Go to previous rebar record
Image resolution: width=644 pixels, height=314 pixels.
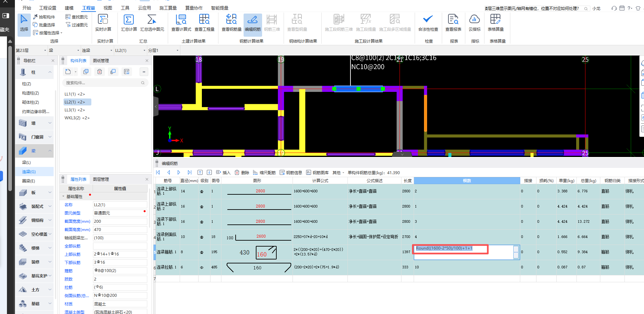pyautogui.click(x=169, y=173)
